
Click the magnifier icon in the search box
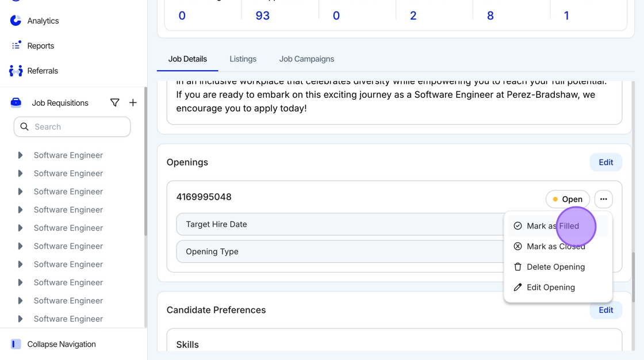pyautogui.click(x=25, y=127)
